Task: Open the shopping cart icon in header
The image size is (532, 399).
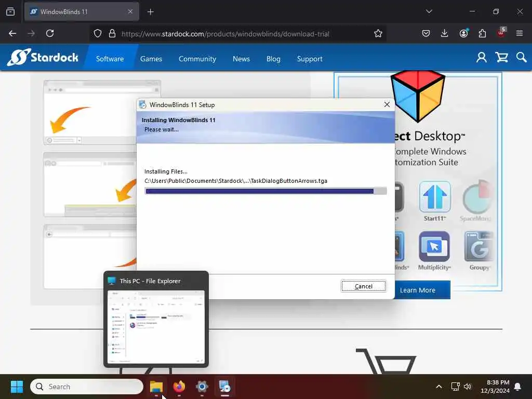Action: [501, 57]
